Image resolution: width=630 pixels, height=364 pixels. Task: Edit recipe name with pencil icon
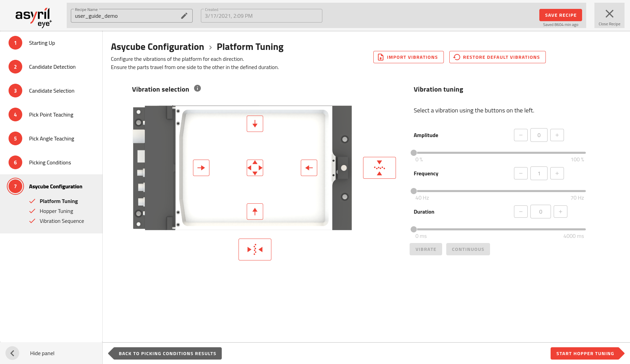[184, 16]
